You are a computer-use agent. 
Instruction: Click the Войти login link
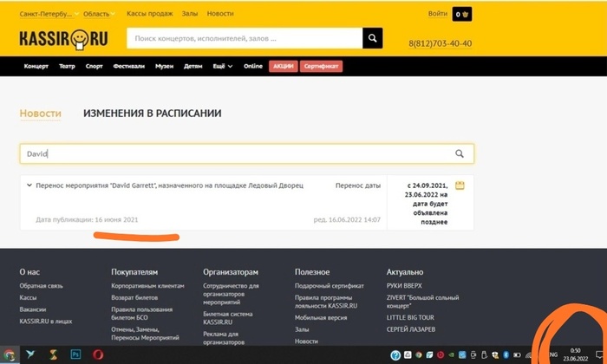pyautogui.click(x=437, y=14)
